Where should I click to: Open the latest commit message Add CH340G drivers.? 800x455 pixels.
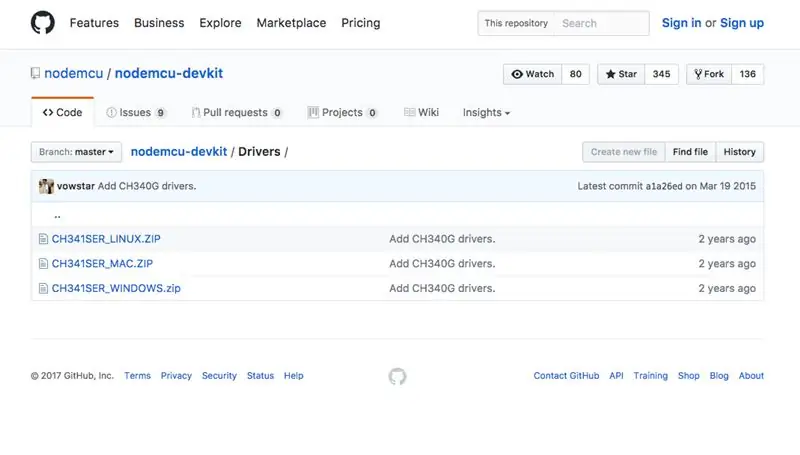tap(147, 186)
